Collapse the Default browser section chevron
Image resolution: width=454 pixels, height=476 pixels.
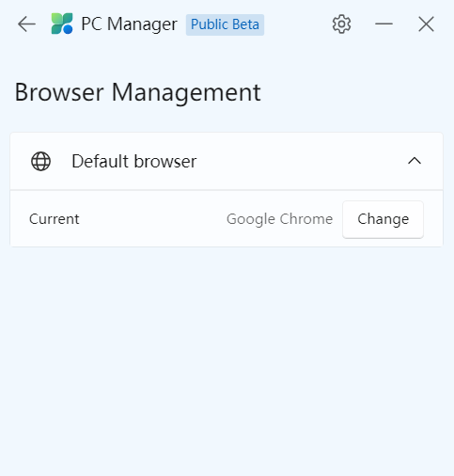coord(415,161)
